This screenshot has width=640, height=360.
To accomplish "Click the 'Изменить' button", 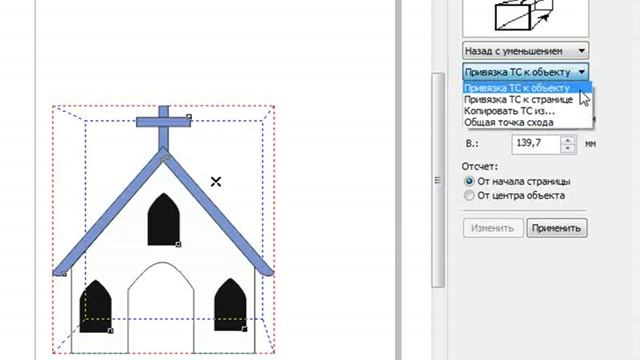I will pos(493,228).
